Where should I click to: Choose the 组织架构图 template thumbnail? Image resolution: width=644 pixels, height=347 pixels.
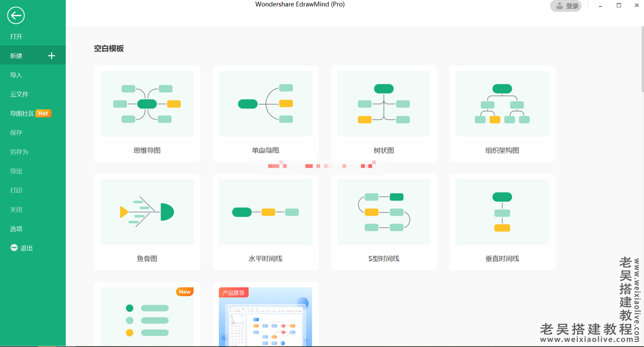(502, 104)
